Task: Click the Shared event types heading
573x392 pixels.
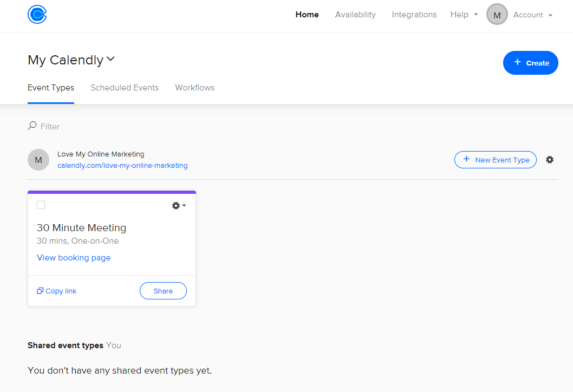Action: (66, 345)
